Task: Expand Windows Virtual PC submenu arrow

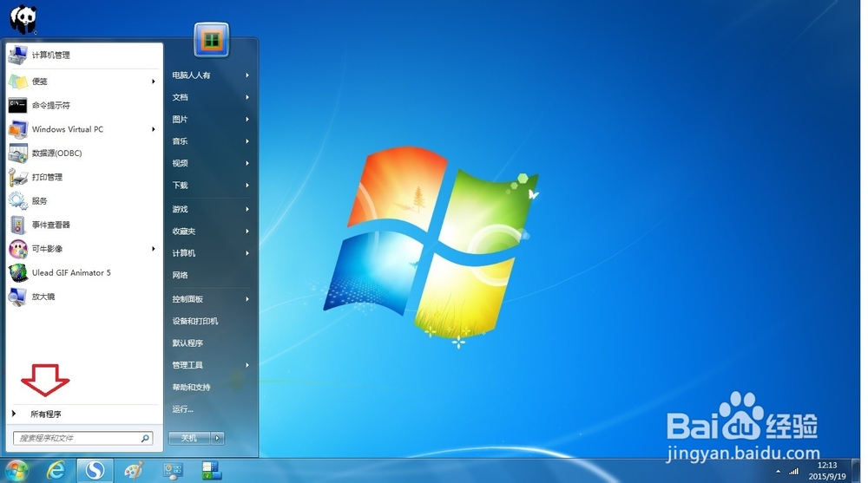Action: 154,129
